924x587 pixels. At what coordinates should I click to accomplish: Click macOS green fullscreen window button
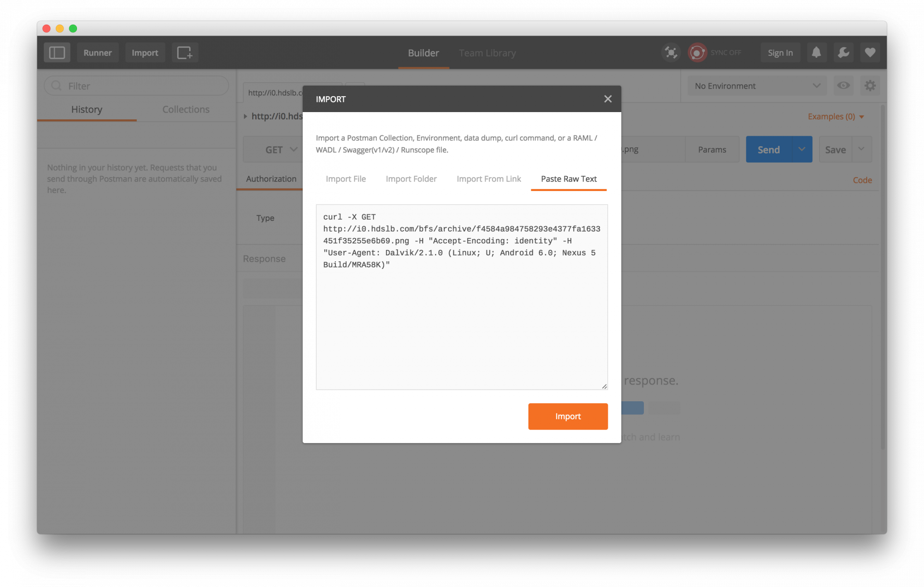pos(73,28)
